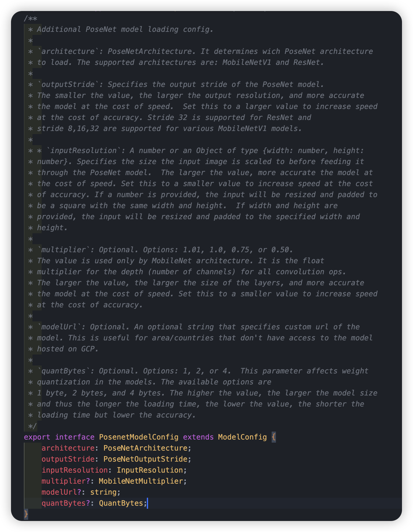Click the PosenetModelConfig interface name
Viewport: 413px width, 532px height.
tap(139, 437)
